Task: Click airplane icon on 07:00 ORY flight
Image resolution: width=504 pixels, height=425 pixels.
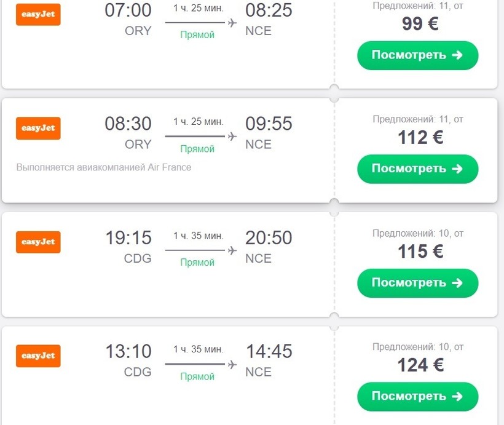Action: point(232,23)
